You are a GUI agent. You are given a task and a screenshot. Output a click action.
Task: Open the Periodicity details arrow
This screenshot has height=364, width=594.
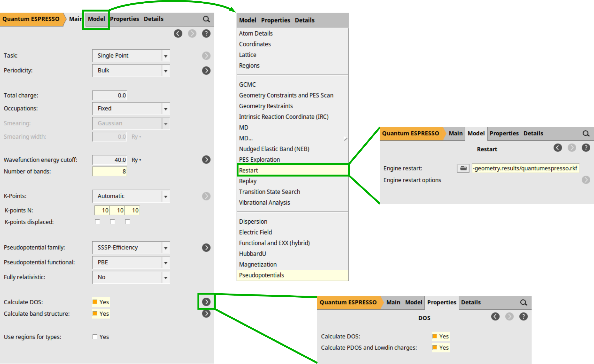point(206,71)
